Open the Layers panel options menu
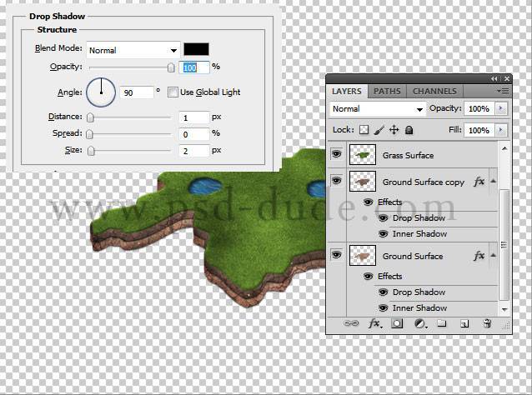 [x=503, y=91]
